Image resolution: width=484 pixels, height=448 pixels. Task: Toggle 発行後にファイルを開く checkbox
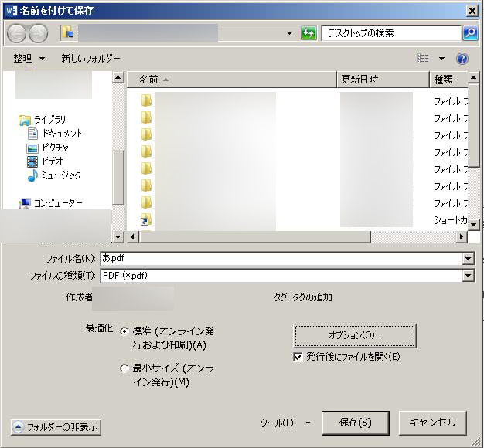click(298, 357)
